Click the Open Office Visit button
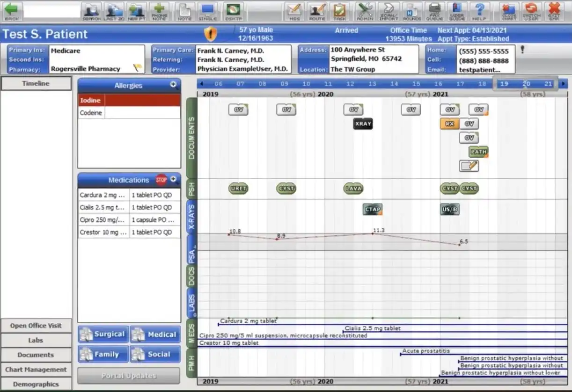 click(36, 325)
